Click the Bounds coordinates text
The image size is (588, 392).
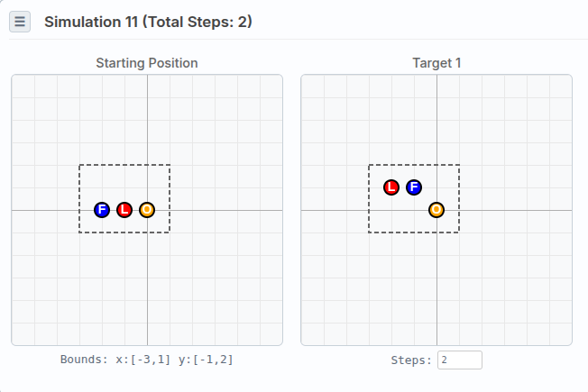pyautogui.click(x=147, y=359)
